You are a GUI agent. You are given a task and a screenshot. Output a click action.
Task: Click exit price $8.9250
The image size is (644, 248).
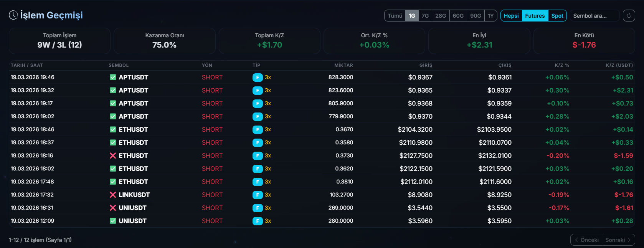point(499,195)
